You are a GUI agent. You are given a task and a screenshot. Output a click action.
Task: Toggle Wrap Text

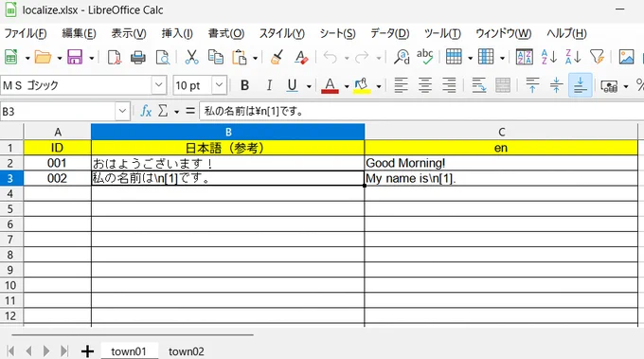[x=479, y=85]
